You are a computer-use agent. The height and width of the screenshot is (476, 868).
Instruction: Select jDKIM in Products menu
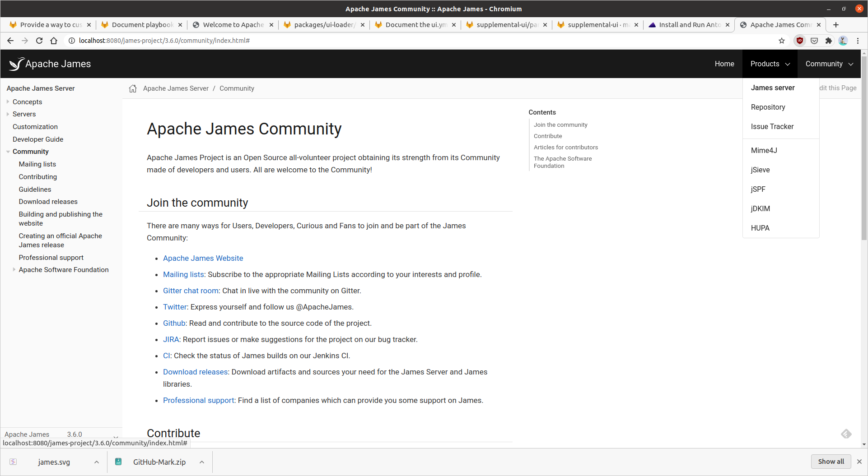click(760, 209)
